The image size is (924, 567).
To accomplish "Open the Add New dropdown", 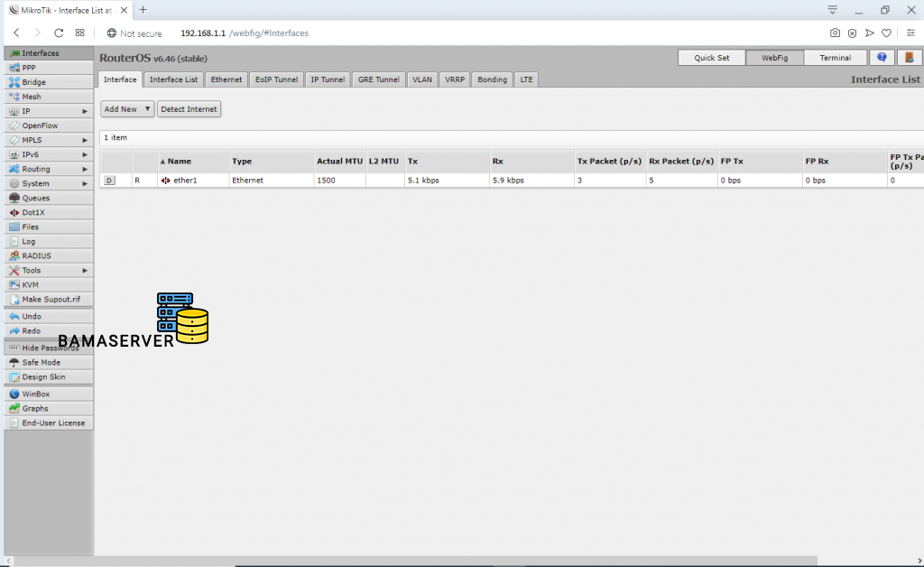I will coord(127,109).
